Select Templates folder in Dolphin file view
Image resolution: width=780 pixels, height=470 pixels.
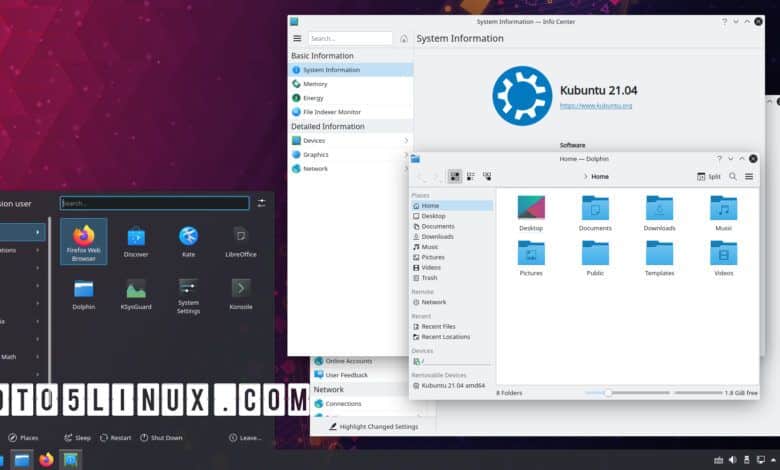coord(659,258)
